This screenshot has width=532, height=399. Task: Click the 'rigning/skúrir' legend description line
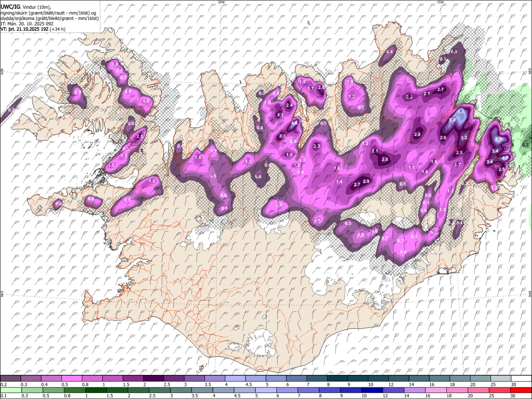point(48,13)
